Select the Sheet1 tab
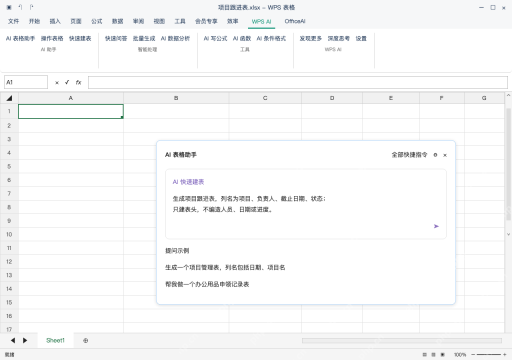The width and height of the screenshot is (512, 360). click(55, 340)
